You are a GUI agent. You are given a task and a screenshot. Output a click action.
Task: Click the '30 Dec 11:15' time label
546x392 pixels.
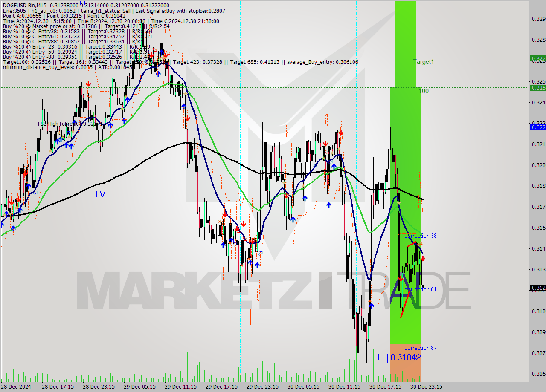[345, 387]
